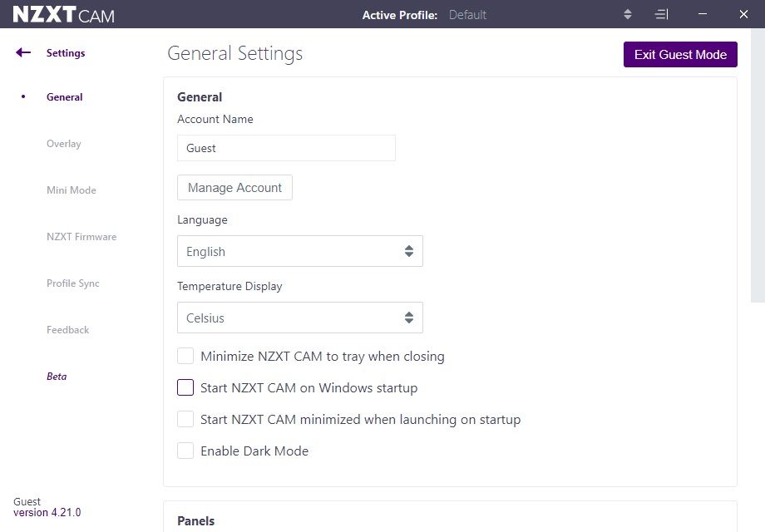
Task: Select General in settings sidebar
Action: (x=64, y=97)
